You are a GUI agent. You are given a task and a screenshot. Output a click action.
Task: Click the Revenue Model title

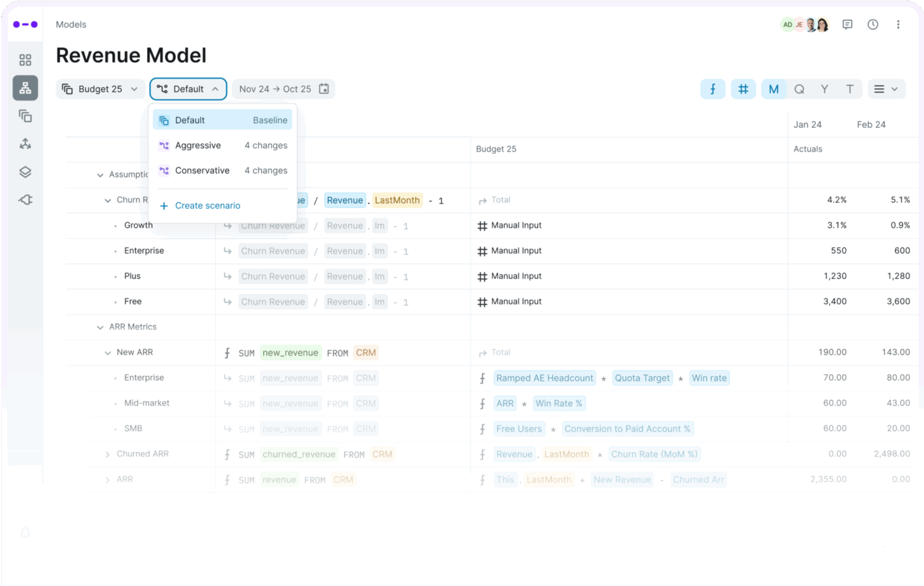tap(131, 55)
